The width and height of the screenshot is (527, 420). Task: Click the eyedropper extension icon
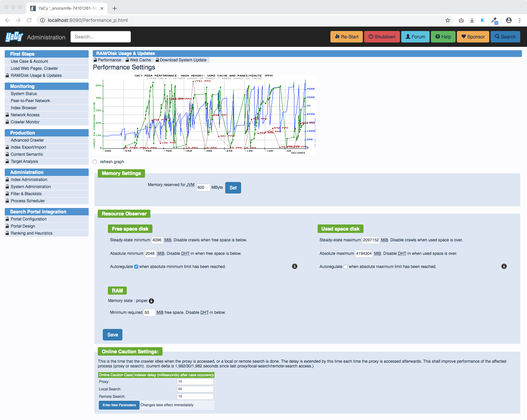coord(494,21)
